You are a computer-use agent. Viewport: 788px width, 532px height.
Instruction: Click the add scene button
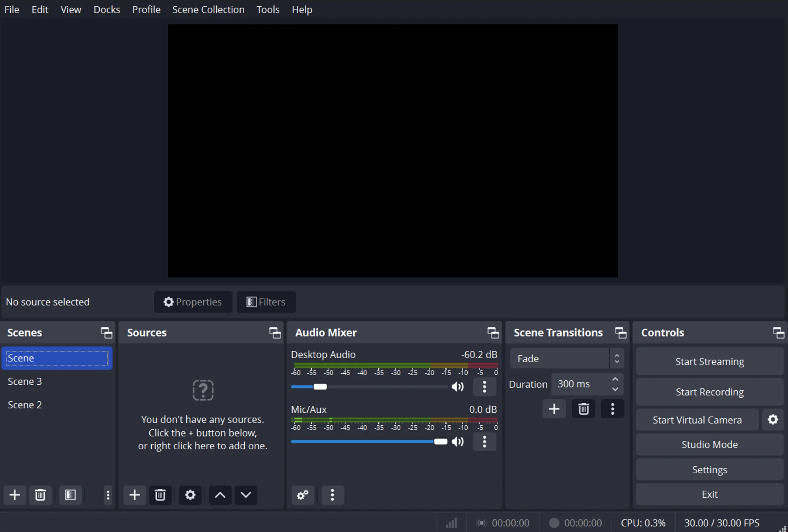click(14, 495)
